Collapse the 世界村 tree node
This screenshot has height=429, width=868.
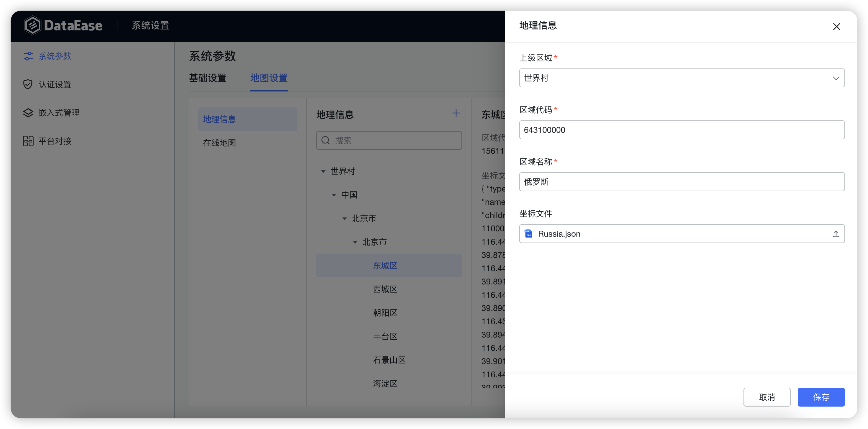click(323, 171)
